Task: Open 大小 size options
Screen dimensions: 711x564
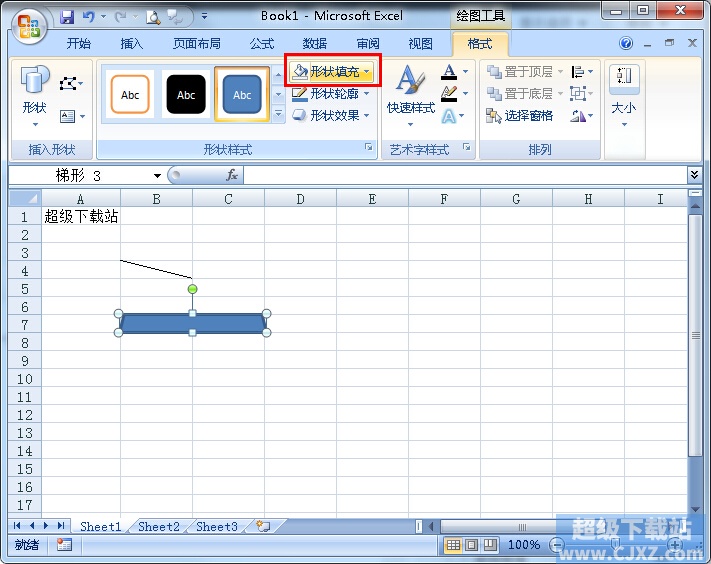Action: click(x=624, y=95)
